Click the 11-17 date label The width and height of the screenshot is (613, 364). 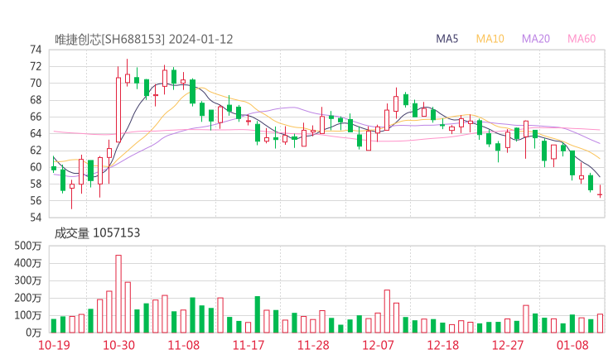point(249,345)
